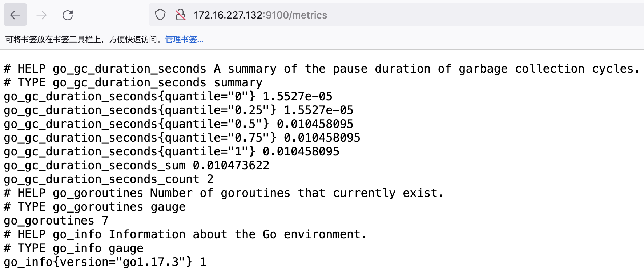Screen dimensions: 644x271
Task: Click the HELP go_gc_duration_seconds description line
Action: click(322, 69)
